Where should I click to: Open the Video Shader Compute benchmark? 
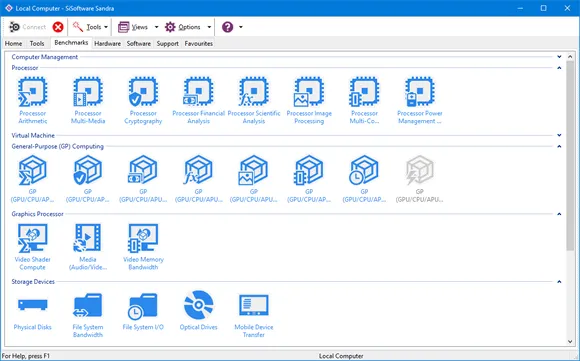pos(33,246)
